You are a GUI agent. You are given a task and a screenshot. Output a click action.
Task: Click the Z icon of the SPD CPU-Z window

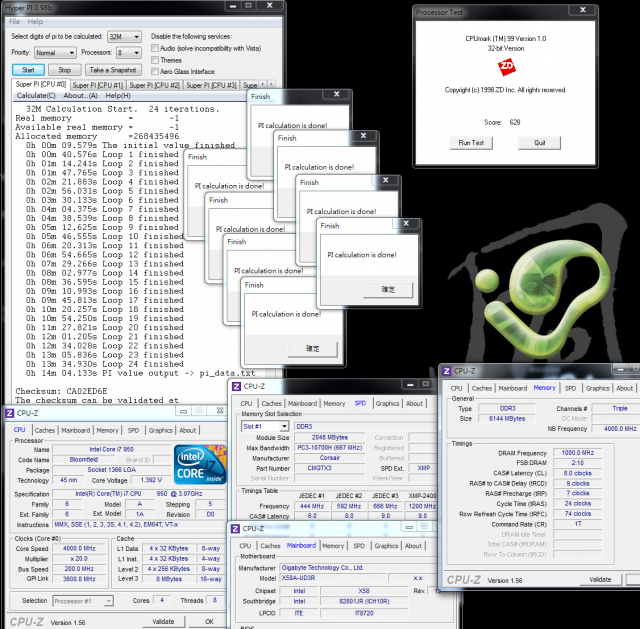(236, 386)
